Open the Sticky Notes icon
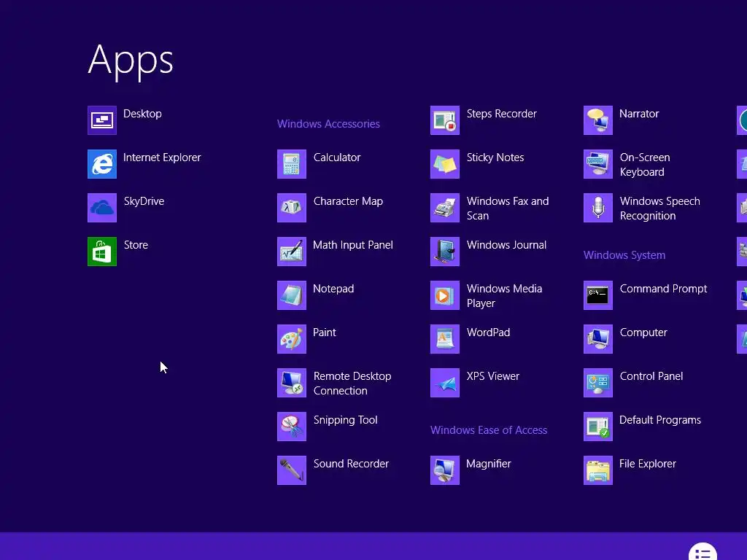Viewport: 747px width, 560px height. pos(445,164)
